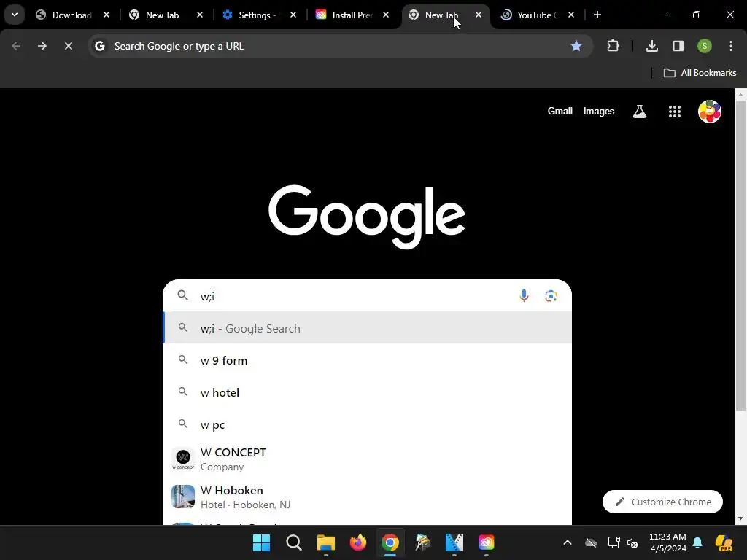Toggle the side panel icon
747x560 pixels.
tap(678, 46)
